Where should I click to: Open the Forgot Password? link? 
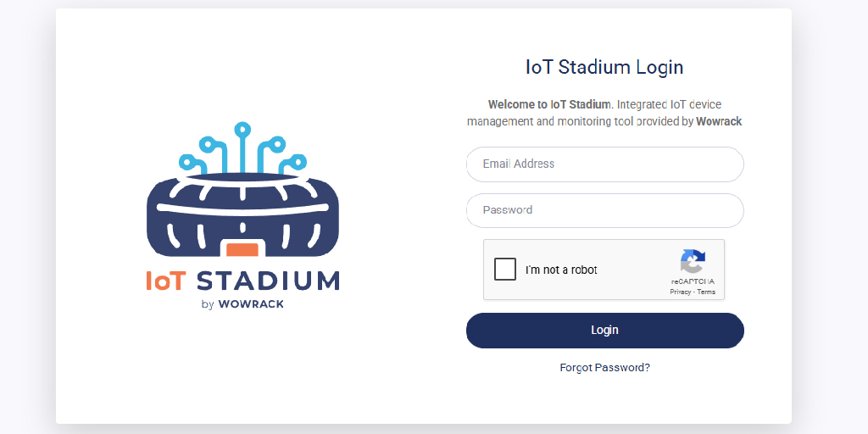604,368
